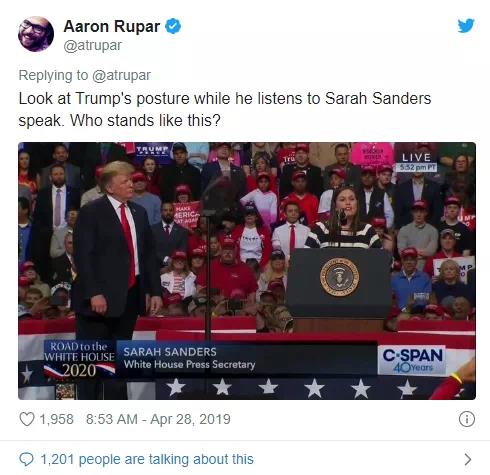The width and height of the screenshot is (490, 475).
Task: Click the tweet text about Trump's posture
Action: click(225, 109)
